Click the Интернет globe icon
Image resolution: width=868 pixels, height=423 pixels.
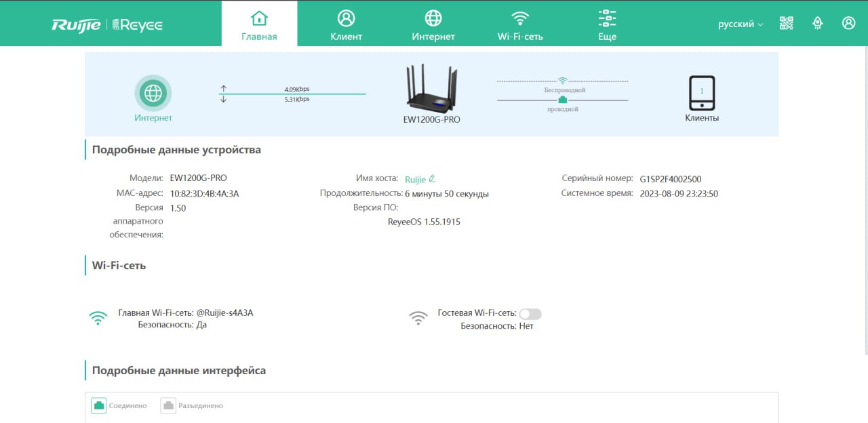tap(153, 93)
